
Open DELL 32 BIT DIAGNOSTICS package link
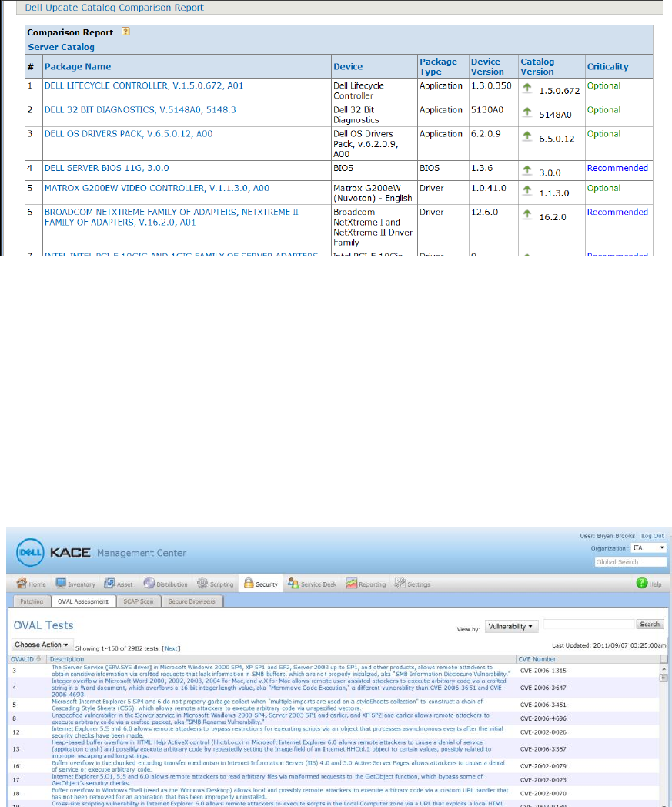pyautogui.click(x=140, y=110)
